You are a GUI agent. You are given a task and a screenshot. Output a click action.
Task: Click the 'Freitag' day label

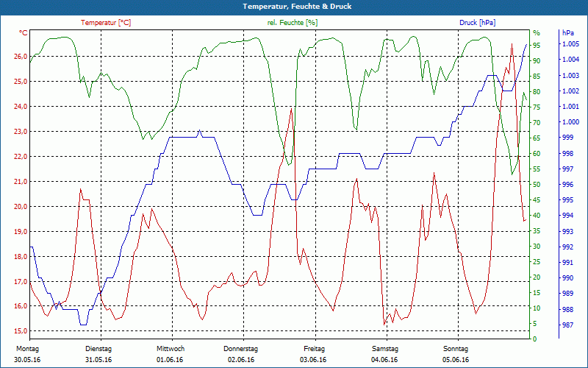(315, 349)
